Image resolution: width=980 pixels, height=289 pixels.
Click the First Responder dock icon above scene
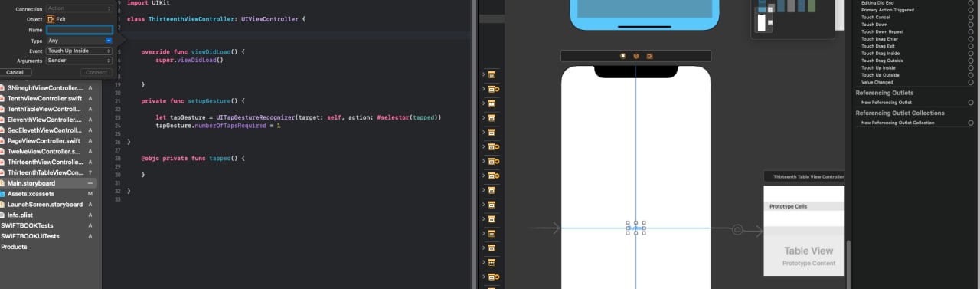click(636, 56)
